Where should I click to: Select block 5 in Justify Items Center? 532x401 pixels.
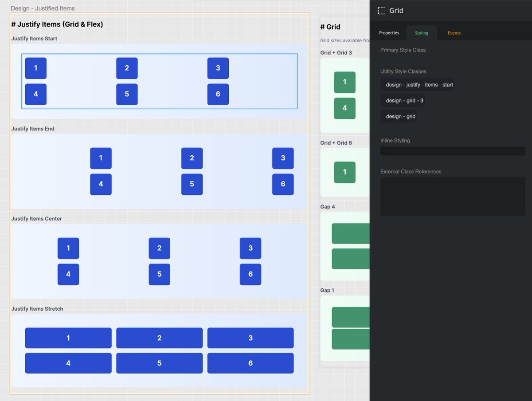pyautogui.click(x=160, y=275)
